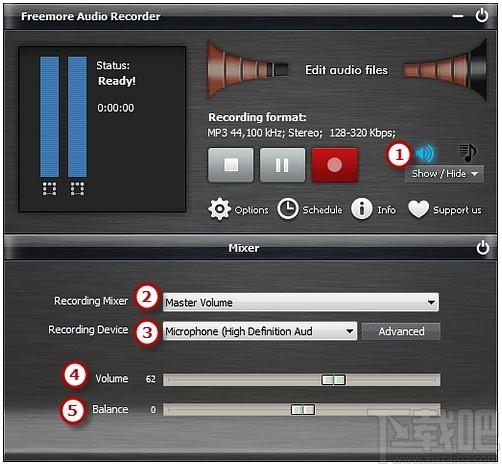This screenshot has width=502, height=464.
Task: Click the left trumpet graphic
Action: coord(247,69)
